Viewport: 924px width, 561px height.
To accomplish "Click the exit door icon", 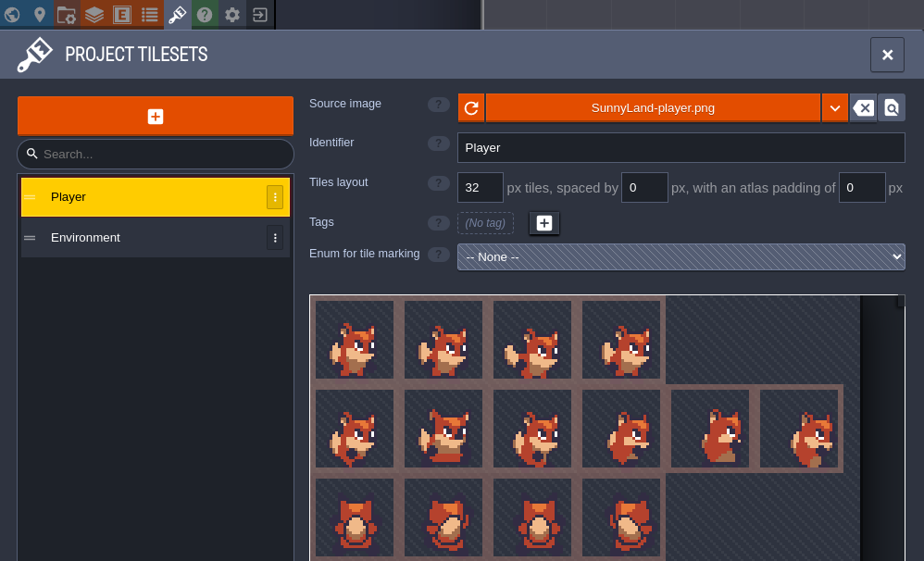I will tap(259, 15).
